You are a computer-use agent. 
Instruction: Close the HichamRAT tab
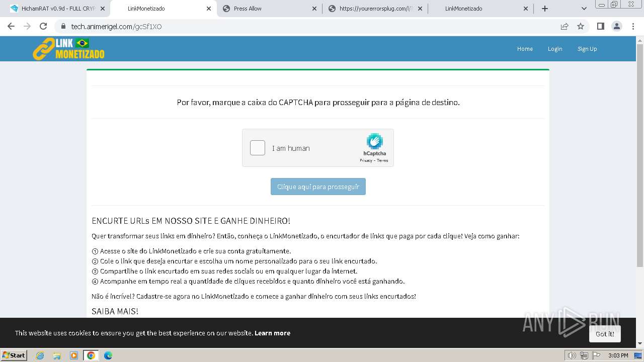(103, 9)
